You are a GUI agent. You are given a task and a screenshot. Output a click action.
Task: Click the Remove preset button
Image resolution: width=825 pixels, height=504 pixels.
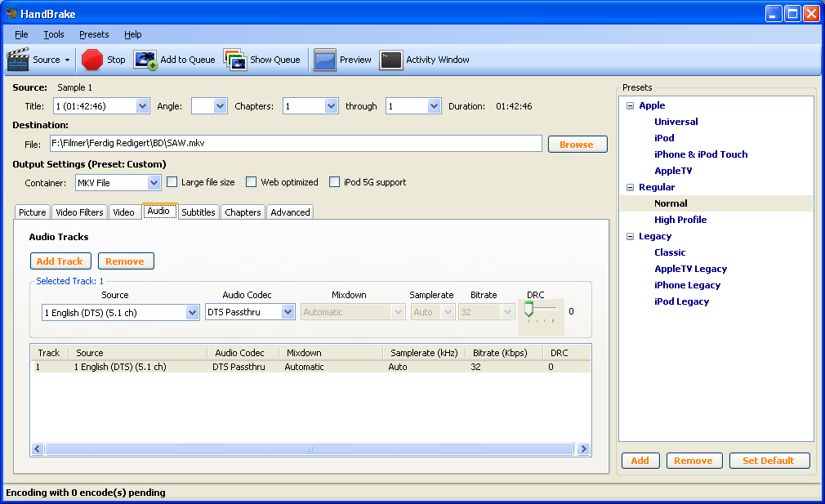point(694,461)
